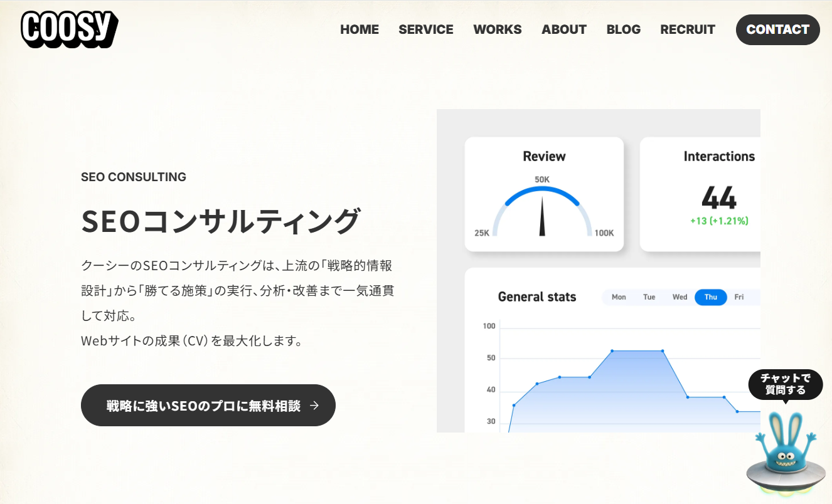Select Mon in the General stats day selector

pos(619,297)
